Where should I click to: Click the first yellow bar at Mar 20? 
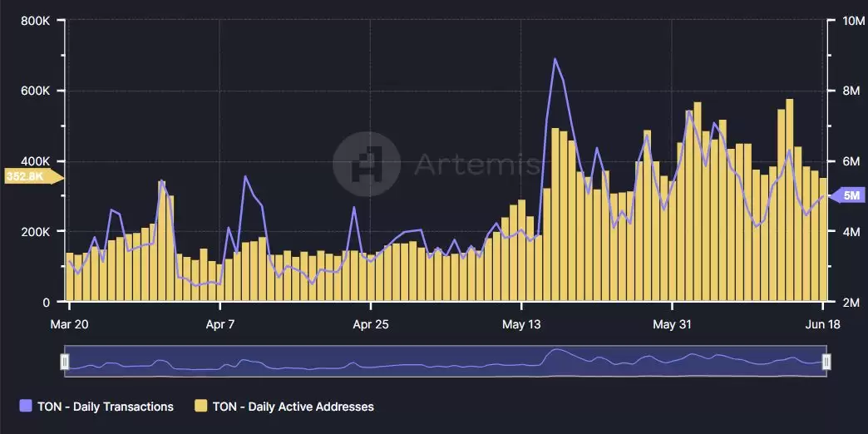pos(70,277)
